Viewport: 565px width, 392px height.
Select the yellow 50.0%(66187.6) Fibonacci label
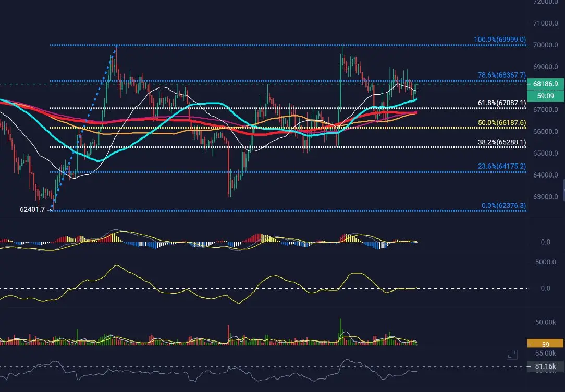[501, 122]
